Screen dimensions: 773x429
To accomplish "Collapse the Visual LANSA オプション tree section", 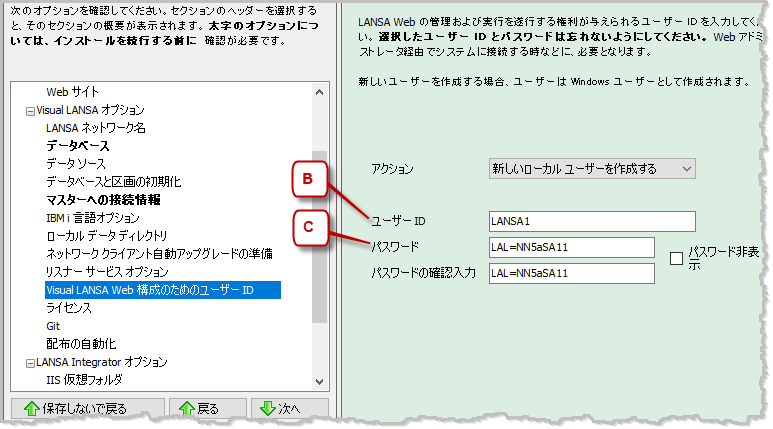I will [x=30, y=111].
